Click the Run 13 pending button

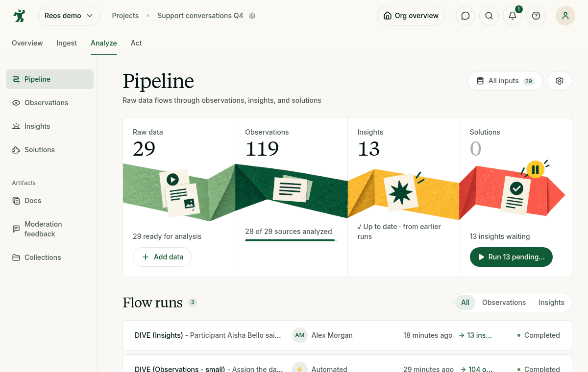pyautogui.click(x=511, y=257)
